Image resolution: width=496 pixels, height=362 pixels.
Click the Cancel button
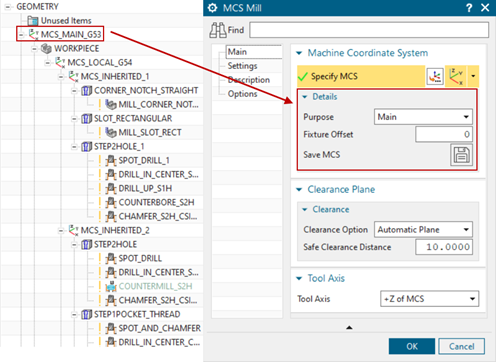pos(461,346)
